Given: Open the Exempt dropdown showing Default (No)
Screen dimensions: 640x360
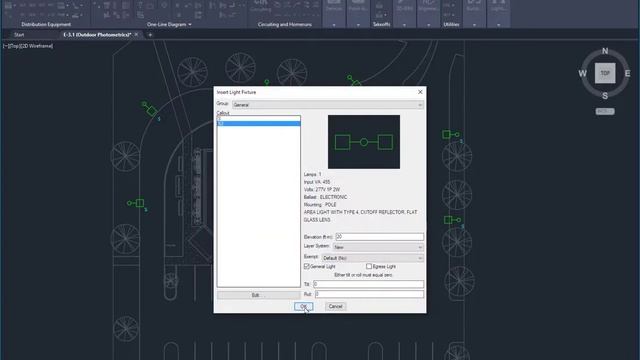Looking at the screenshot, I should click(372, 258).
